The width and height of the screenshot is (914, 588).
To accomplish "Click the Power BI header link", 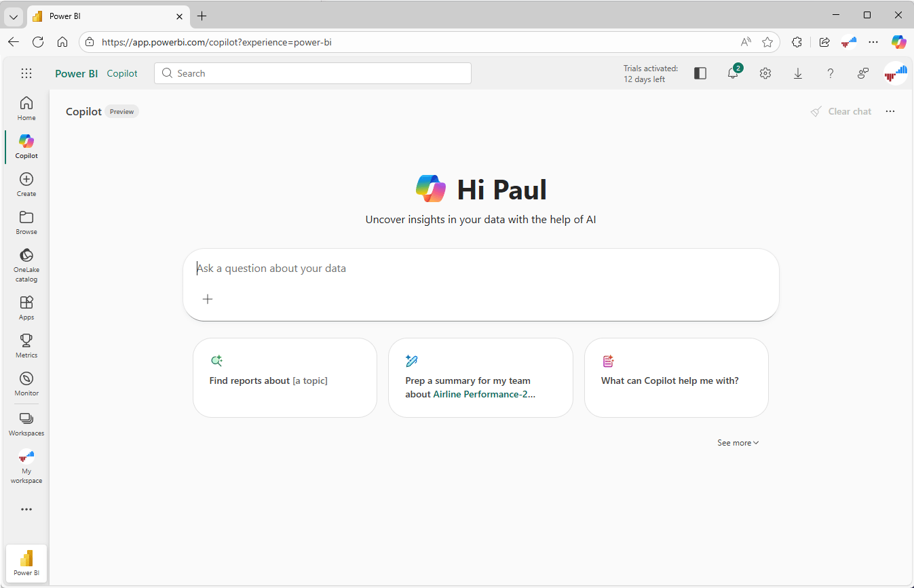I will coord(77,73).
